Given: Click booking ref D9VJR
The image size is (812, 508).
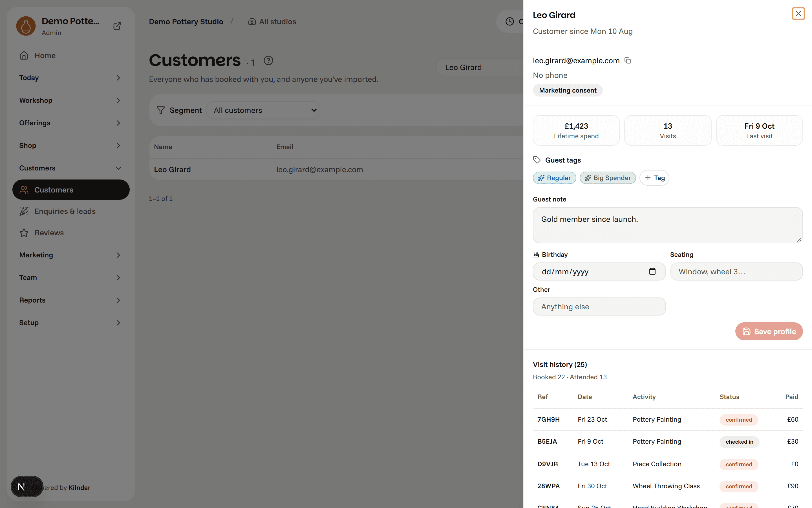Looking at the screenshot, I should coord(547,464).
